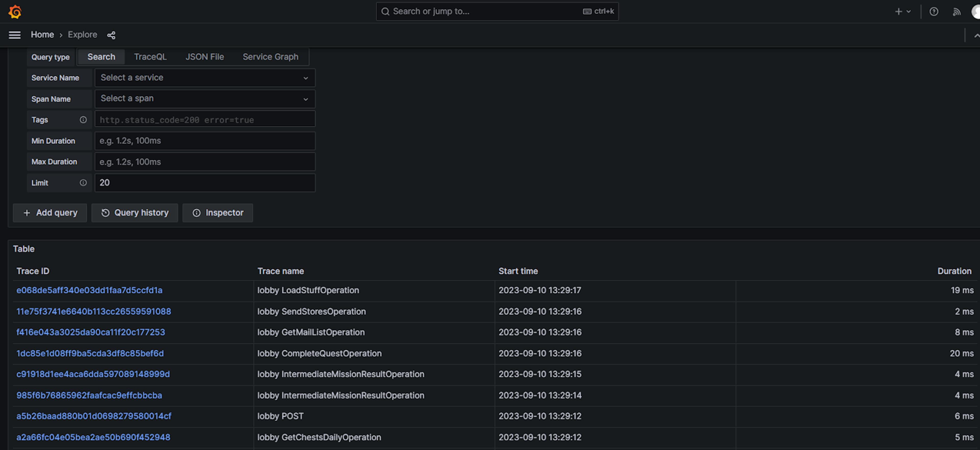Select the JSON File query type
Viewport: 980px width, 450px height.
tap(205, 57)
